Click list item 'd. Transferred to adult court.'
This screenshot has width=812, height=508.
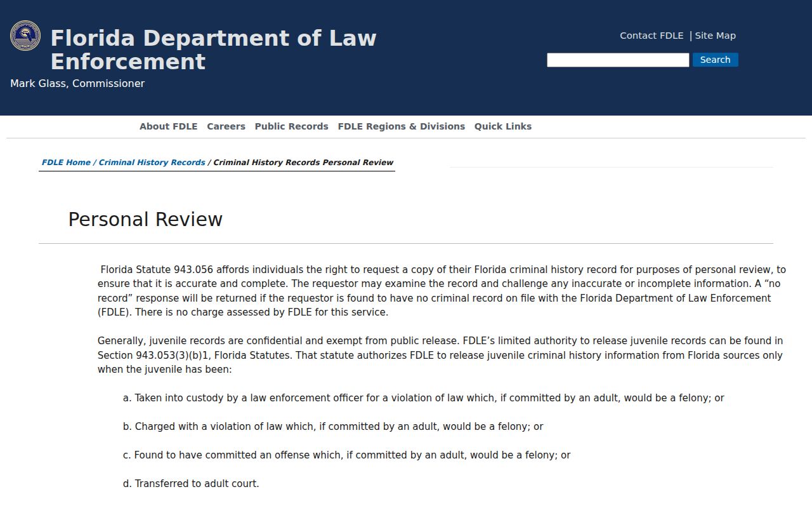191,484
